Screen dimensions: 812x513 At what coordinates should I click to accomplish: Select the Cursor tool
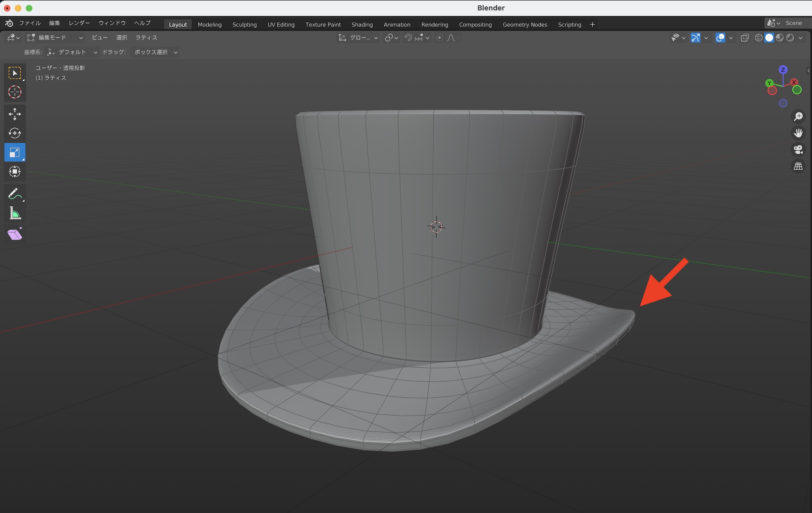(x=15, y=92)
